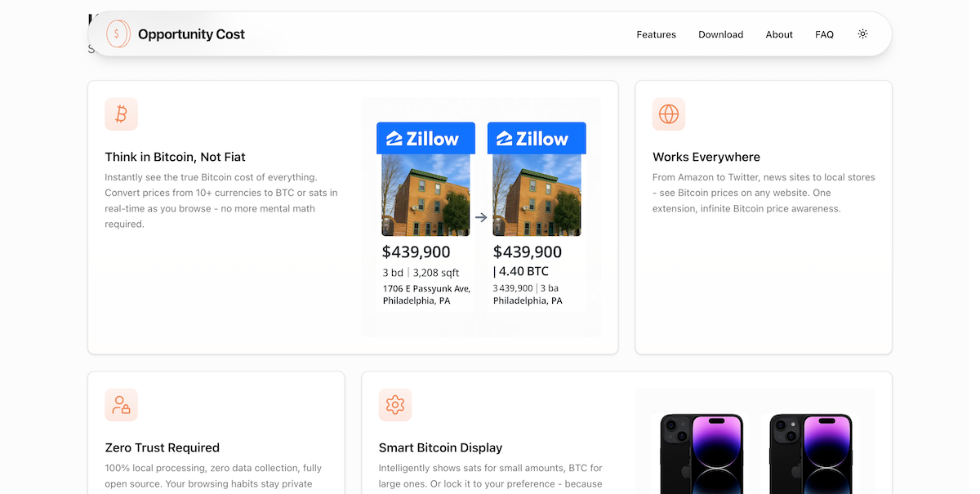
Task: Click the 'From Amazon to Twitter' description text
Action: click(764, 193)
